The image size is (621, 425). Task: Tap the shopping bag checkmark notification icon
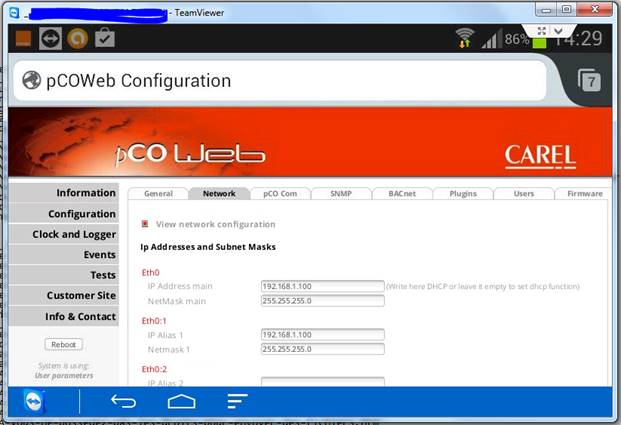(x=105, y=38)
